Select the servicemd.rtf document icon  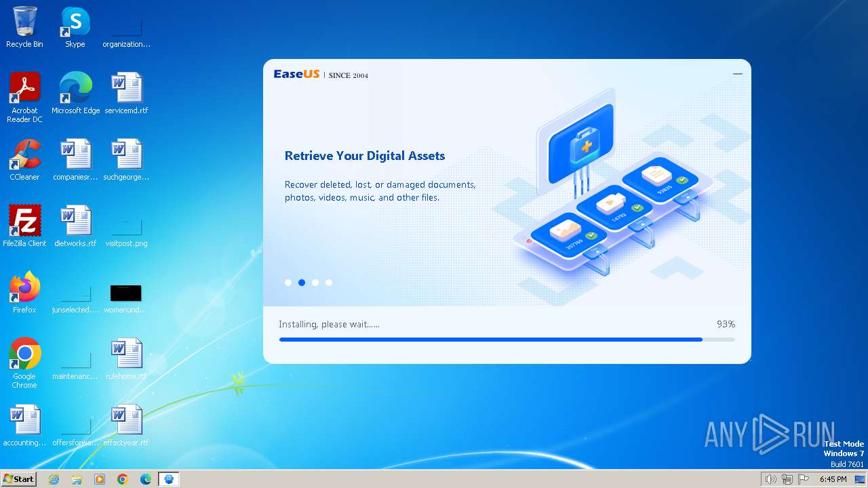126,94
